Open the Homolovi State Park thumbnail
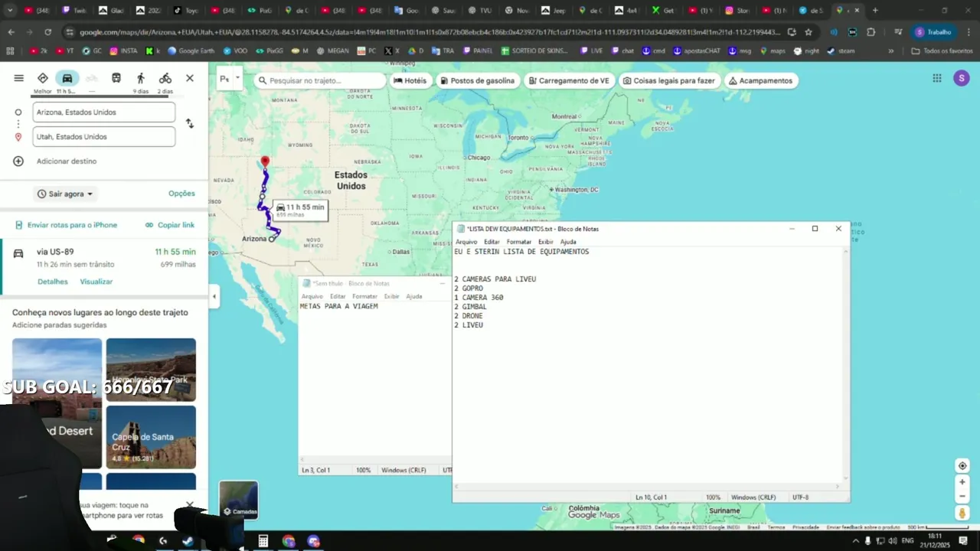 [x=151, y=370]
